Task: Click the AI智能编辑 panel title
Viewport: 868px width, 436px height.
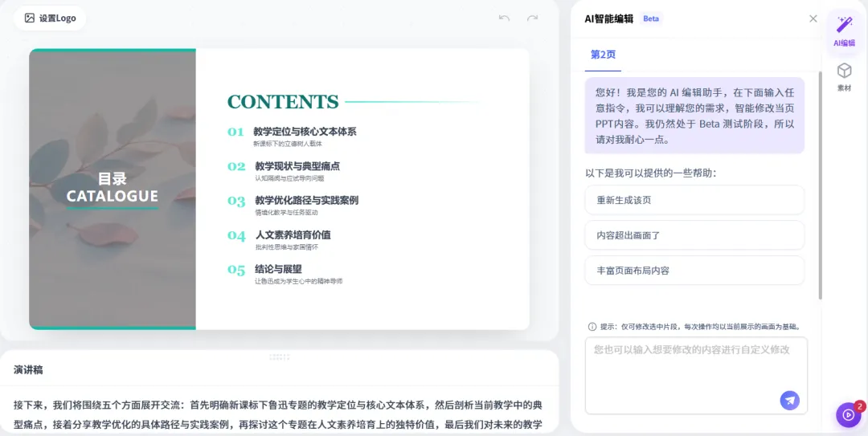Action: (x=609, y=18)
